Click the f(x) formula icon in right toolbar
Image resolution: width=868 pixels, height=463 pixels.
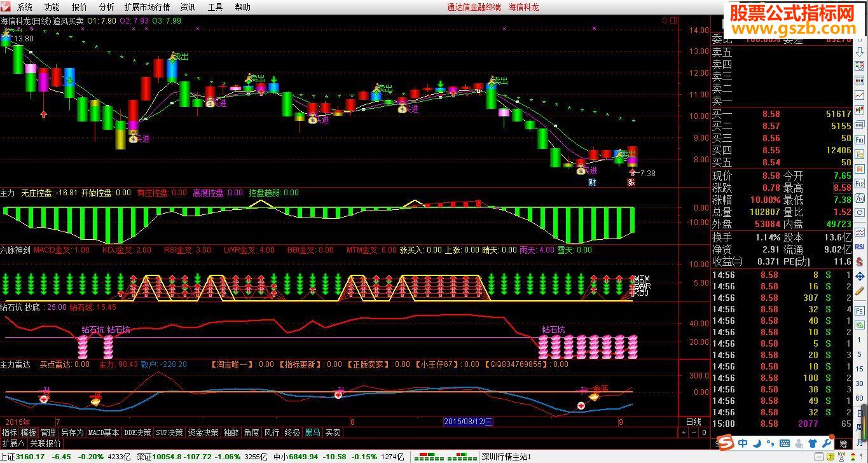click(x=860, y=198)
